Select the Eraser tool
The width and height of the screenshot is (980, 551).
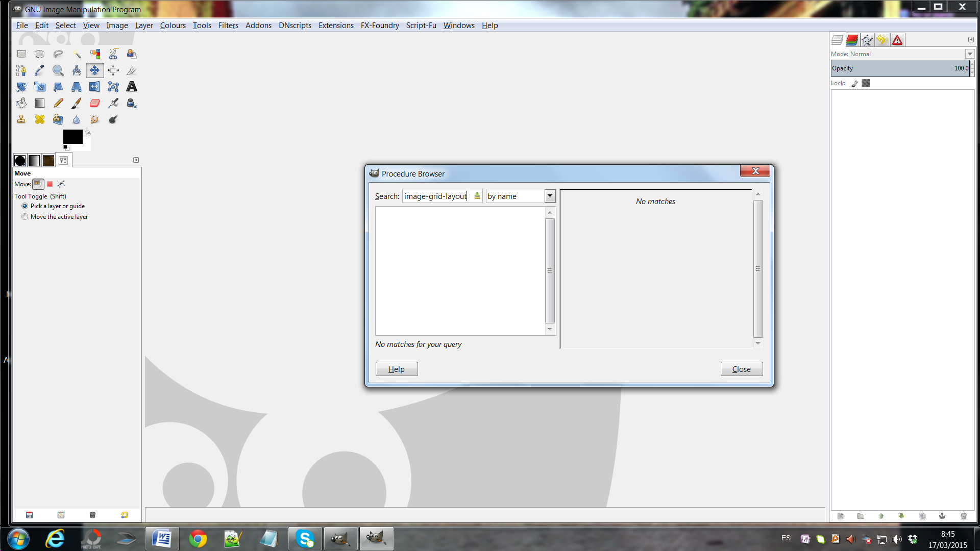(x=95, y=103)
